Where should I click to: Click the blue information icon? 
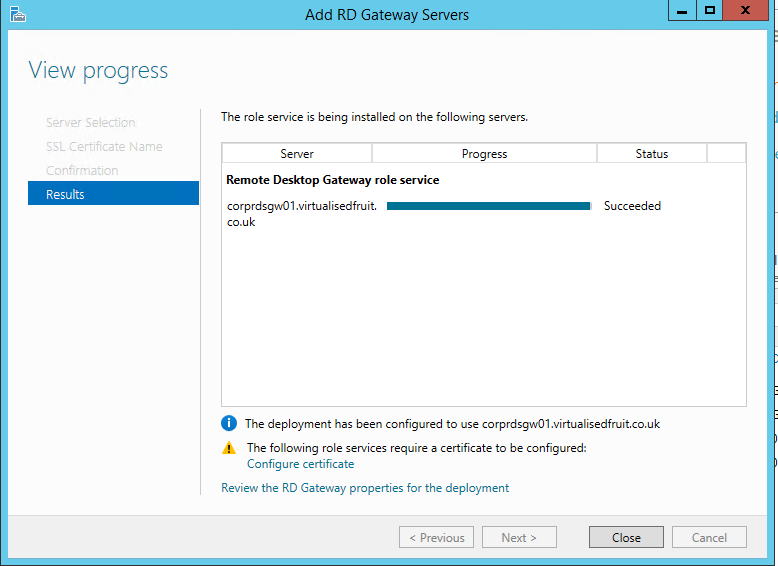click(229, 424)
